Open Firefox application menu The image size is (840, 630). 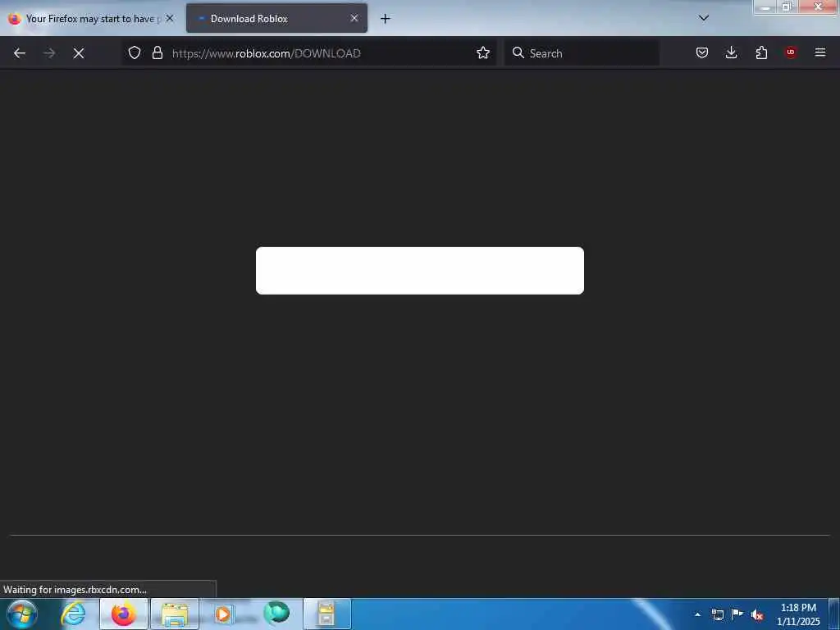(x=820, y=52)
